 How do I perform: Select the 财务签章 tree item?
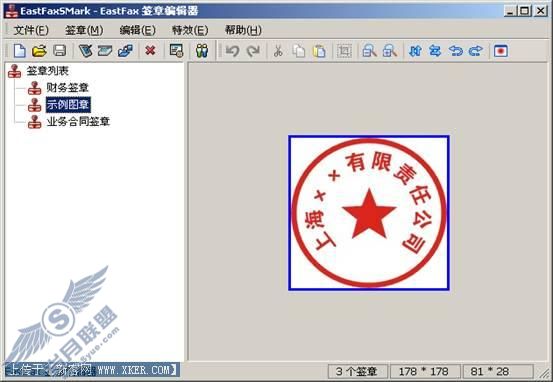coord(67,87)
